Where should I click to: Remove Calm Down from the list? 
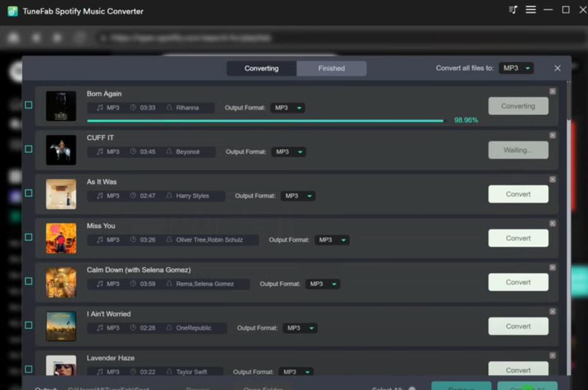click(x=553, y=268)
